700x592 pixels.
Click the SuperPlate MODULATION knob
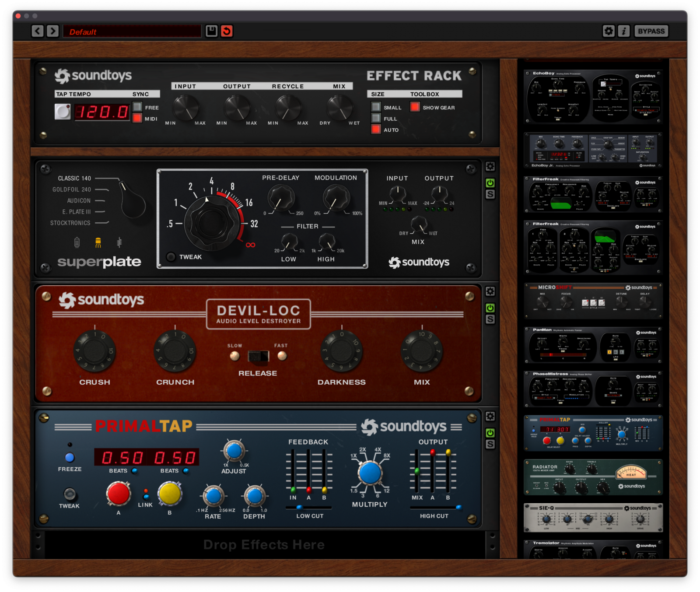tap(336, 198)
